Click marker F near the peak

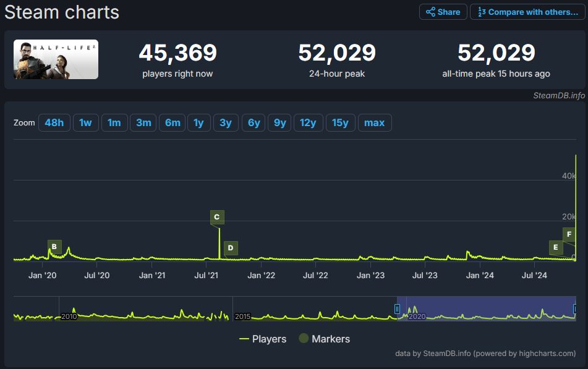569,234
